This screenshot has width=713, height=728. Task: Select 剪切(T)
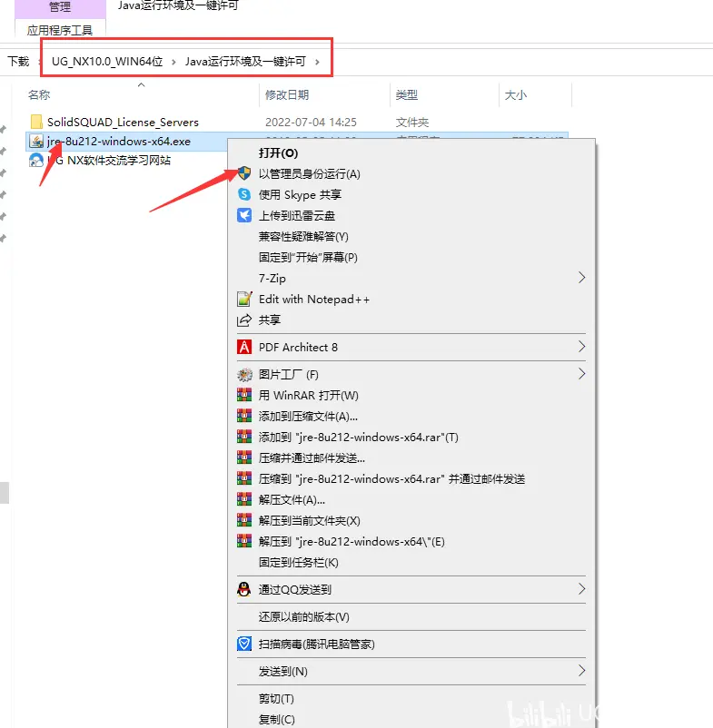tap(276, 698)
